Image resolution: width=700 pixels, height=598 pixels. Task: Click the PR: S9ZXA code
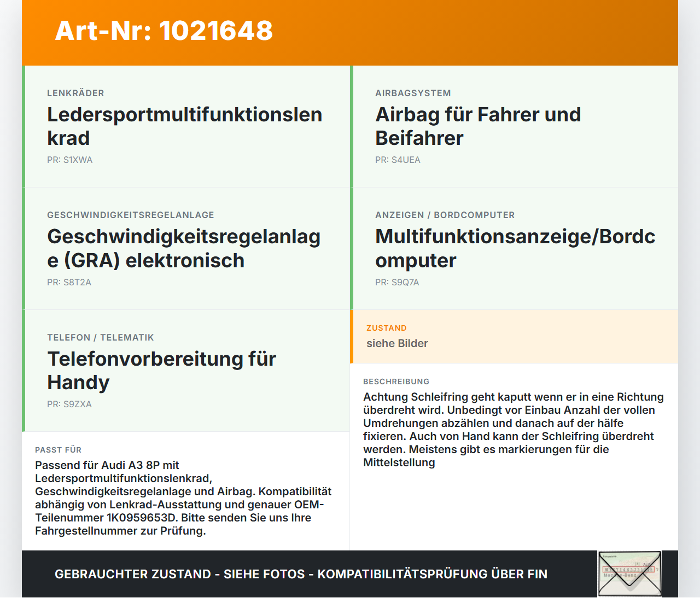[69, 404]
